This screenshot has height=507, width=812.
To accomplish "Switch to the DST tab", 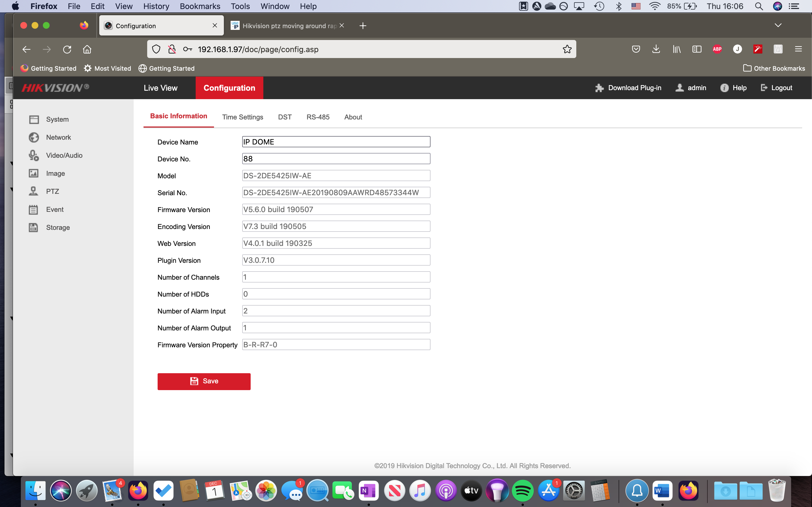I will point(284,117).
